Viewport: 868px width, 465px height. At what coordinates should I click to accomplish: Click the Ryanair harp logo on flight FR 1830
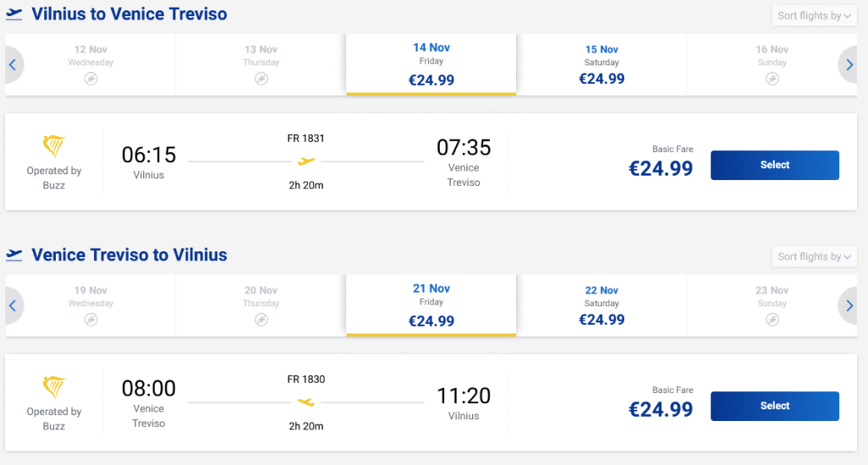54,388
